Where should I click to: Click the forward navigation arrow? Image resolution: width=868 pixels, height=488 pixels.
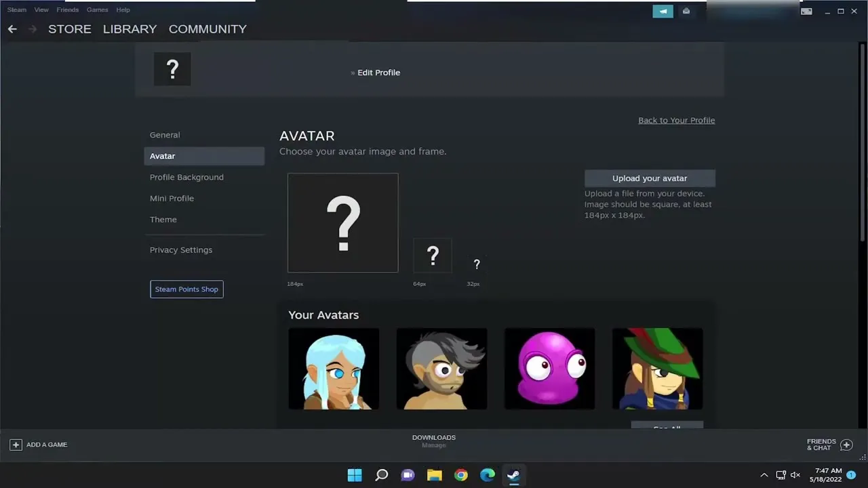(32, 29)
